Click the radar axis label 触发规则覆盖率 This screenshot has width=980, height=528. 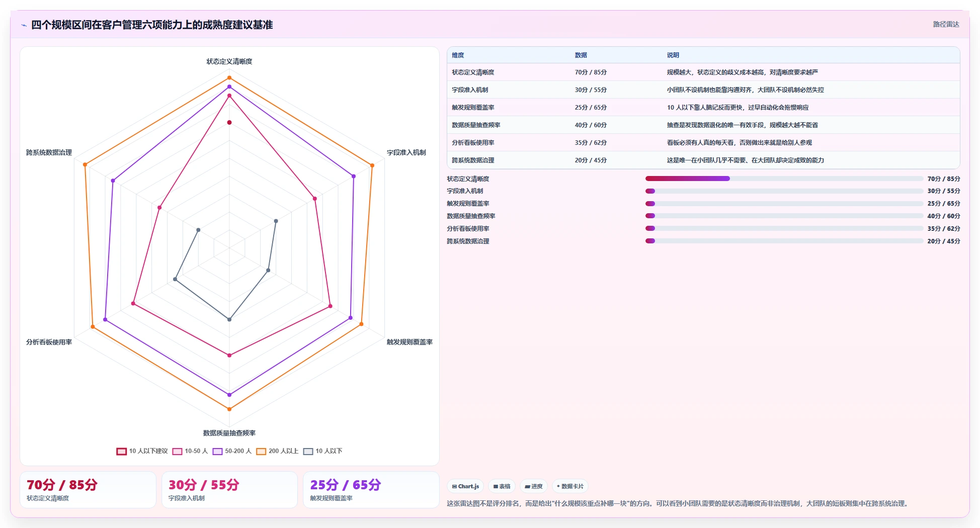coord(410,342)
